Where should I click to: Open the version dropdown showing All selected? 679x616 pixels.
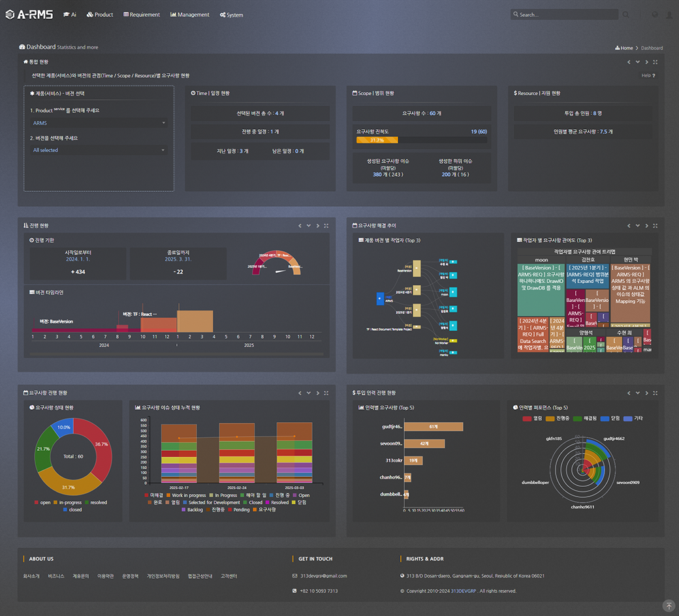pos(99,150)
